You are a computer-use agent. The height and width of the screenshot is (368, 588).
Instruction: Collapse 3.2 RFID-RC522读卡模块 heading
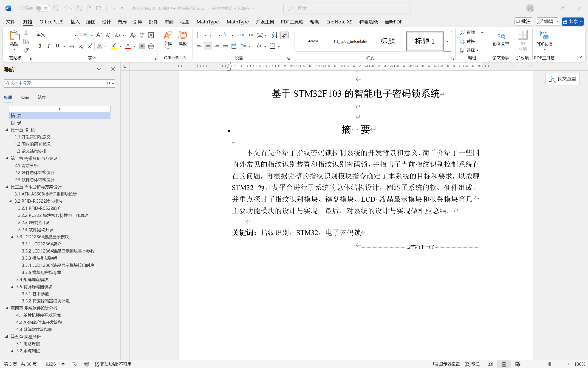pos(10,201)
